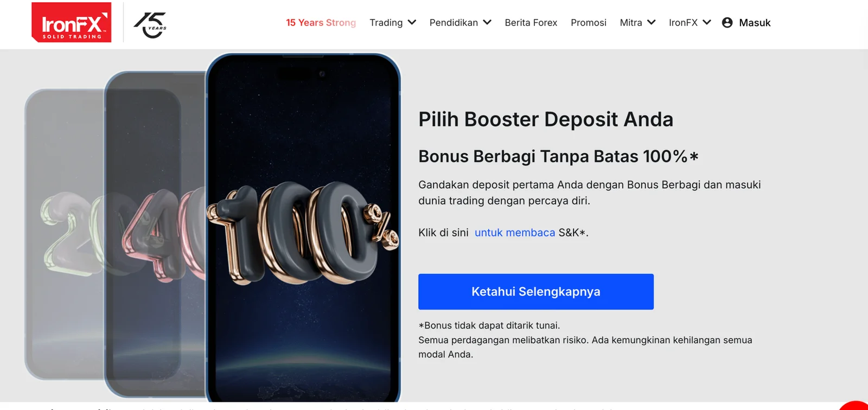Image resolution: width=868 pixels, height=410 pixels.
Task: Select the faded 20% bonus phone slide
Action: pyautogui.click(x=64, y=234)
